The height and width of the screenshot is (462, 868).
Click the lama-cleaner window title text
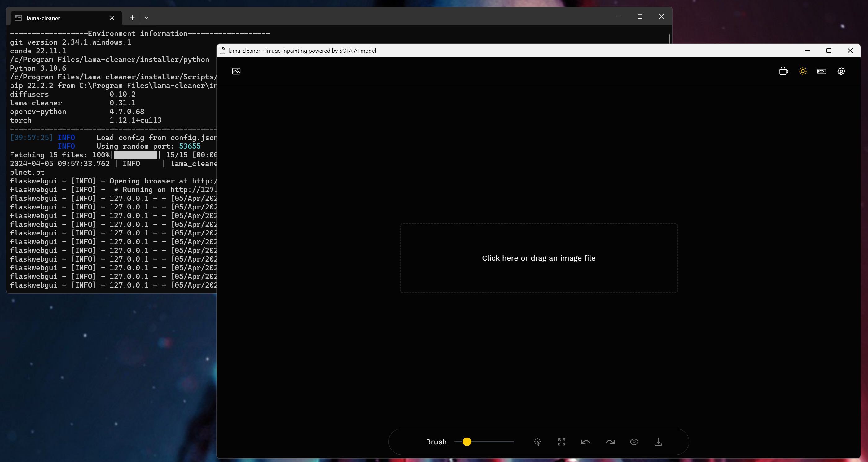tap(302, 51)
